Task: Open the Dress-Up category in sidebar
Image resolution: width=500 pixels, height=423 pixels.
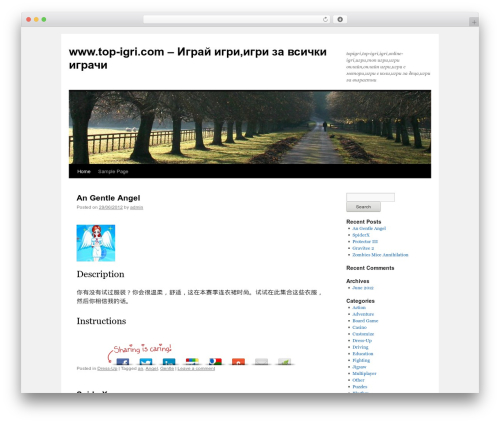Action: point(362,341)
